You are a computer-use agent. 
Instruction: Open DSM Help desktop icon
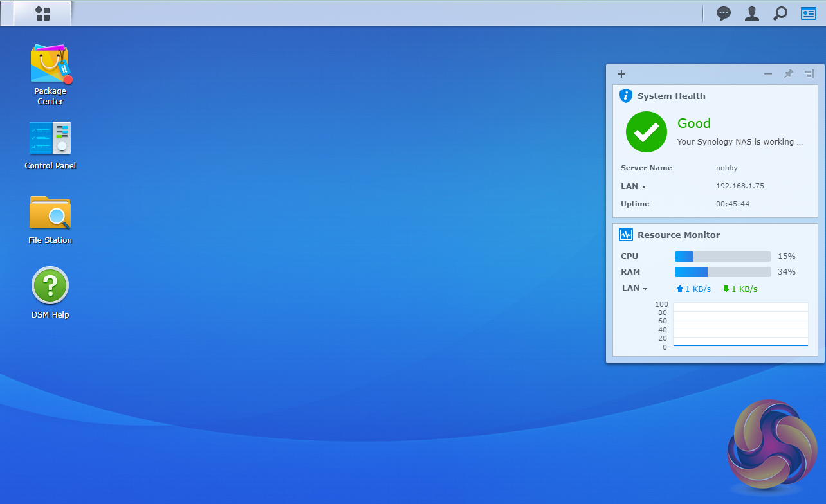click(x=50, y=293)
